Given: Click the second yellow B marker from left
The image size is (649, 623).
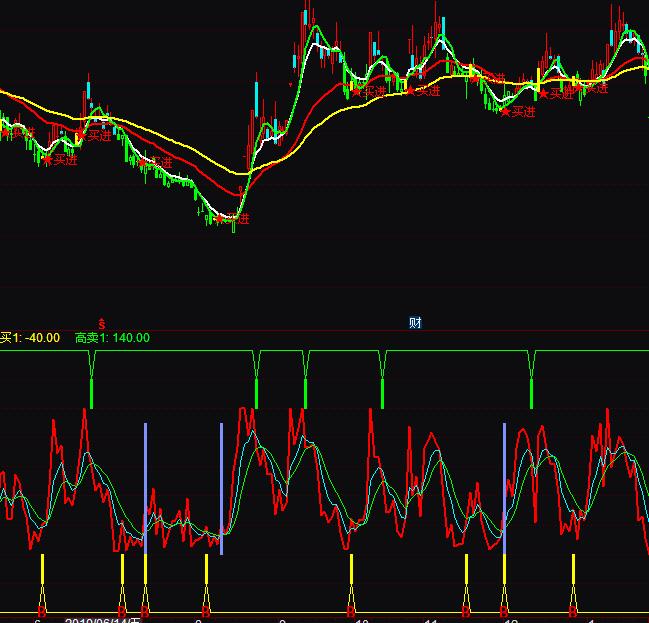Looking at the screenshot, I should click(x=122, y=608).
